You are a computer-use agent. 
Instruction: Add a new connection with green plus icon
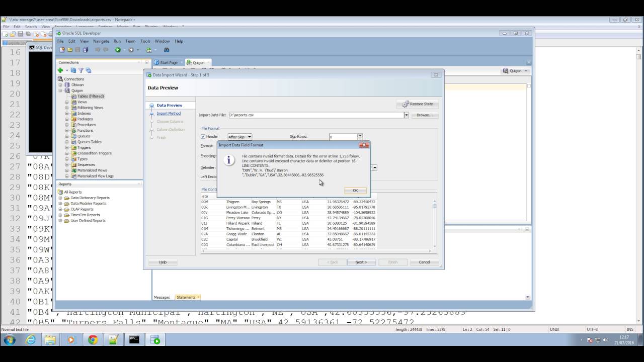tap(60, 70)
